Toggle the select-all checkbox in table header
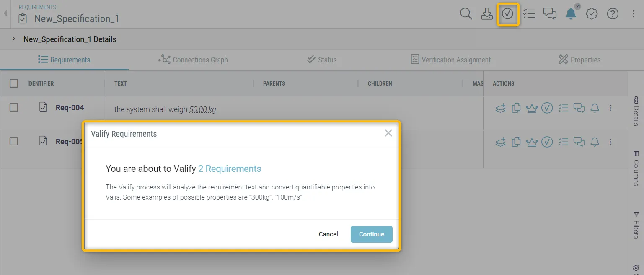Image resolution: width=644 pixels, height=275 pixels. tap(14, 83)
